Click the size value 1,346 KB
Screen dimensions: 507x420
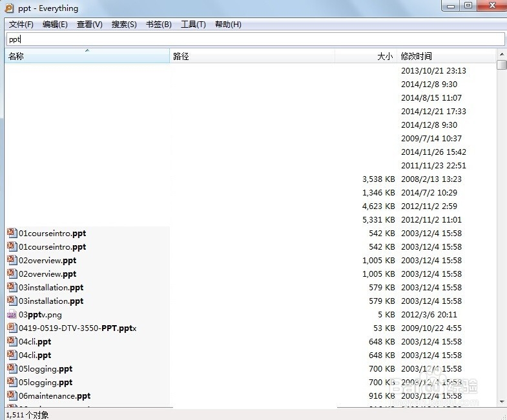[378, 192]
